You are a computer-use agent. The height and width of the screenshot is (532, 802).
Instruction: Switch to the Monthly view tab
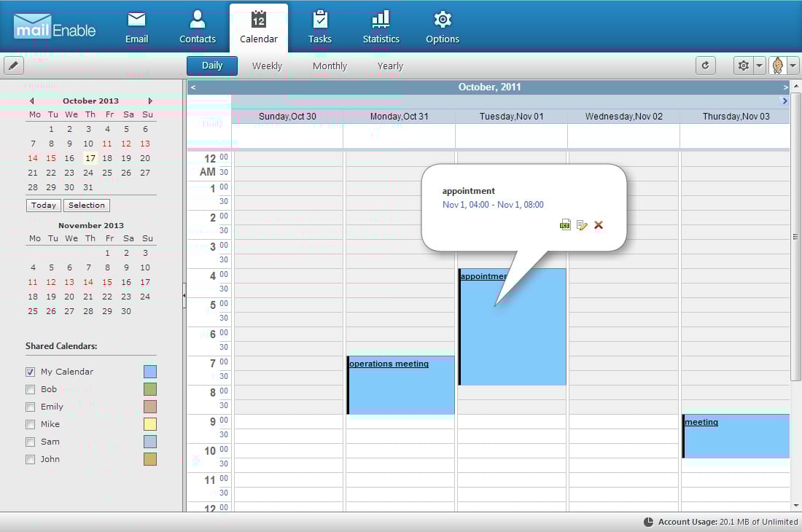(330, 66)
